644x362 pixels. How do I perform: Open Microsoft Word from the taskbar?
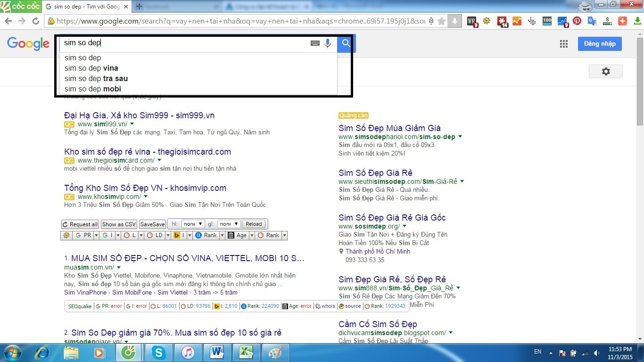[x=216, y=352]
